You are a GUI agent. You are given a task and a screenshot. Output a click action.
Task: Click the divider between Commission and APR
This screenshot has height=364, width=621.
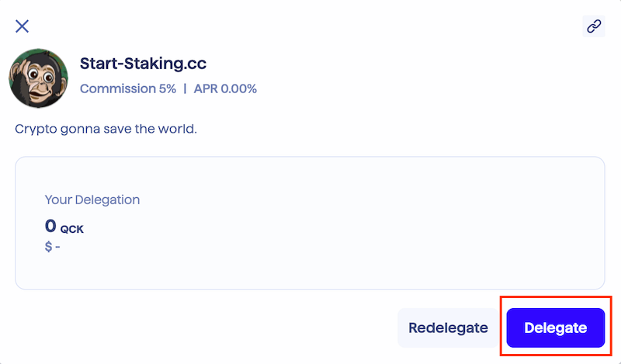185,88
